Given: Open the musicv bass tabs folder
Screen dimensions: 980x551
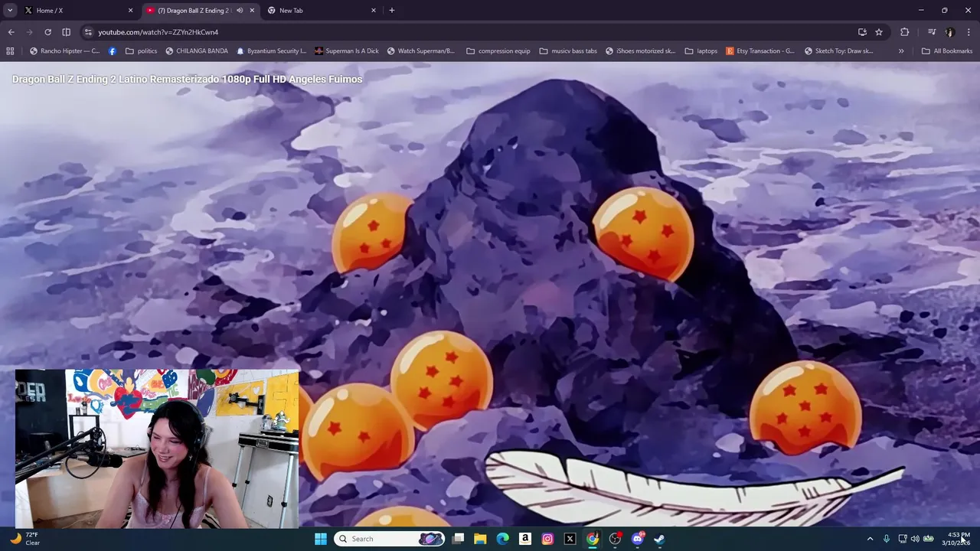Looking at the screenshot, I should point(568,51).
